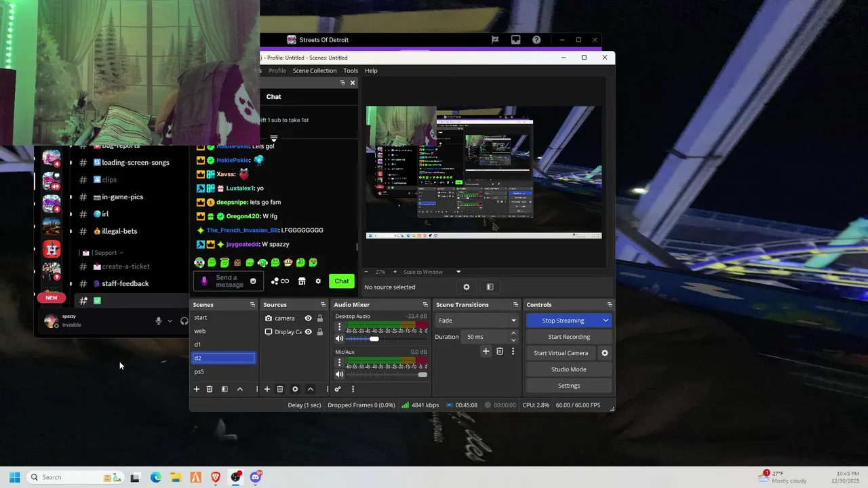Viewport: 868px width, 488px height.
Task: Open Stop Streaming dropdown arrow
Action: coord(605,321)
